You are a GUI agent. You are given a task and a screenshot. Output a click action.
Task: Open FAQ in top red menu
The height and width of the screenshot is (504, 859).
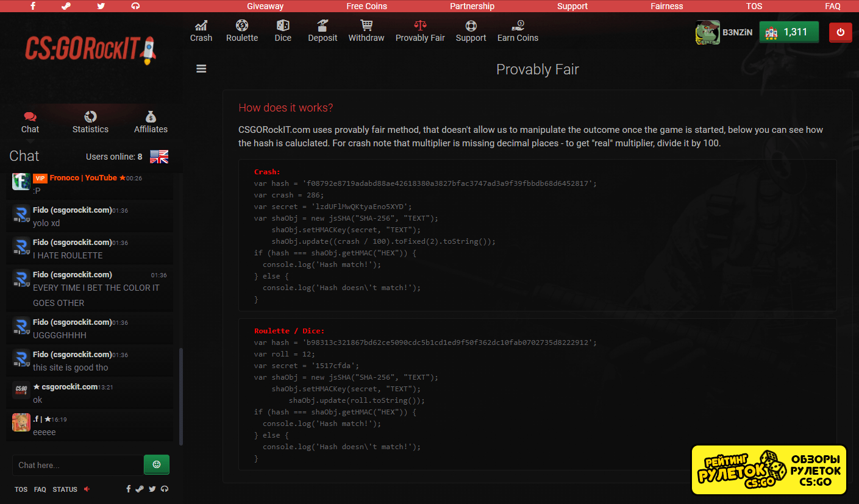coord(833,6)
